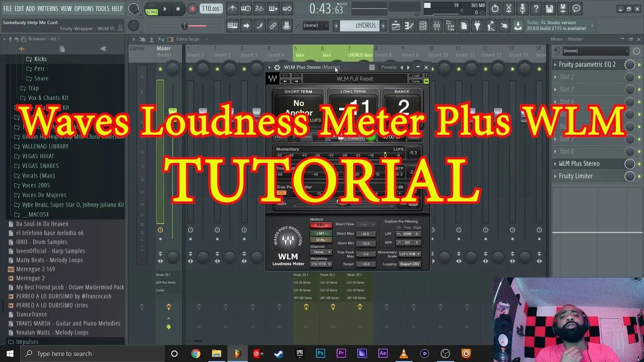This screenshot has width=644, height=362.
Task: Open WLM plugin gear settings icon
Action: (277, 67)
